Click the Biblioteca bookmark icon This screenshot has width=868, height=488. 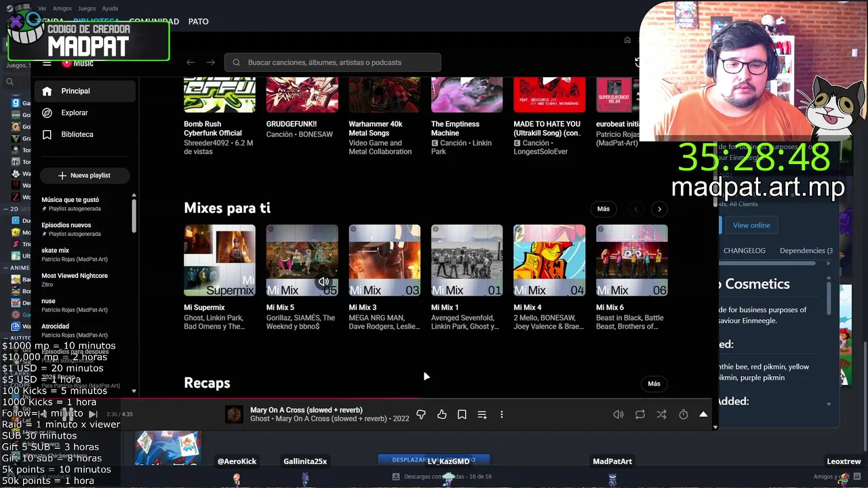tap(47, 134)
